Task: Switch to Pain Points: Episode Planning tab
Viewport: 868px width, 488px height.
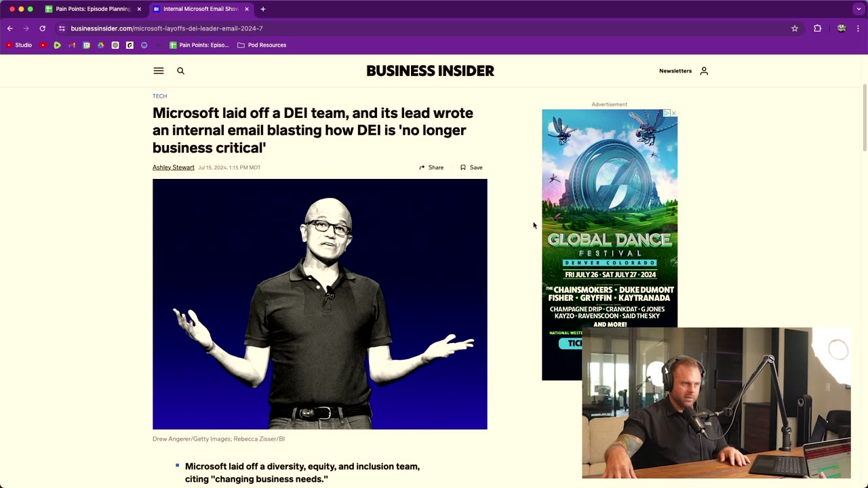Action: click(x=93, y=9)
